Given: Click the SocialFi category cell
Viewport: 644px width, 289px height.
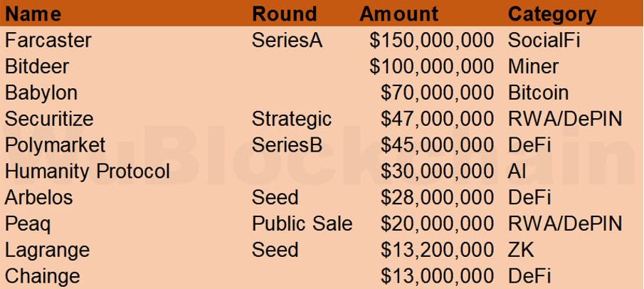Looking at the screenshot, I should click(544, 40).
